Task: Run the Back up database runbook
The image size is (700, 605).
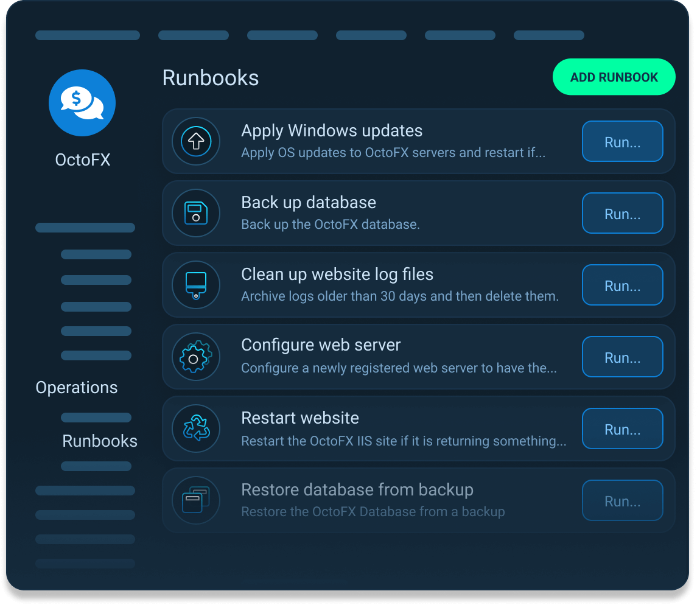Action: [x=622, y=213]
